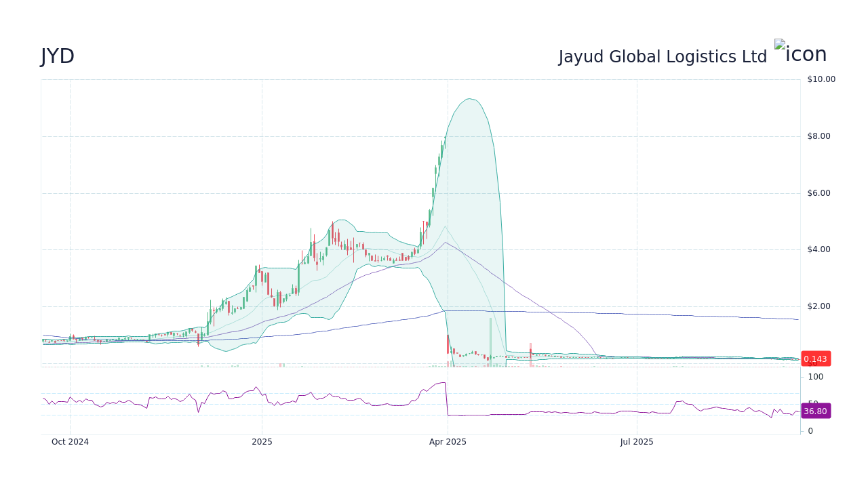Click the purple RSI badge showing 36.80
The width and height of the screenshot is (868, 488).
click(x=816, y=411)
